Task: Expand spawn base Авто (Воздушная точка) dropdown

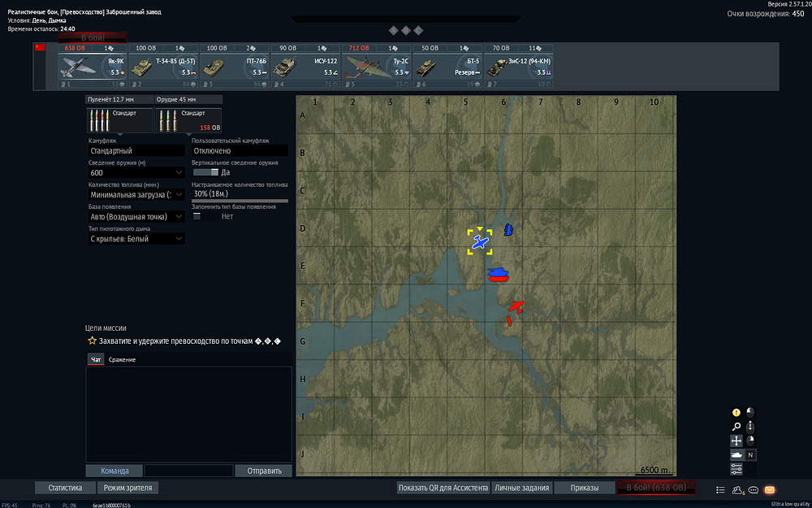Action: [136, 217]
